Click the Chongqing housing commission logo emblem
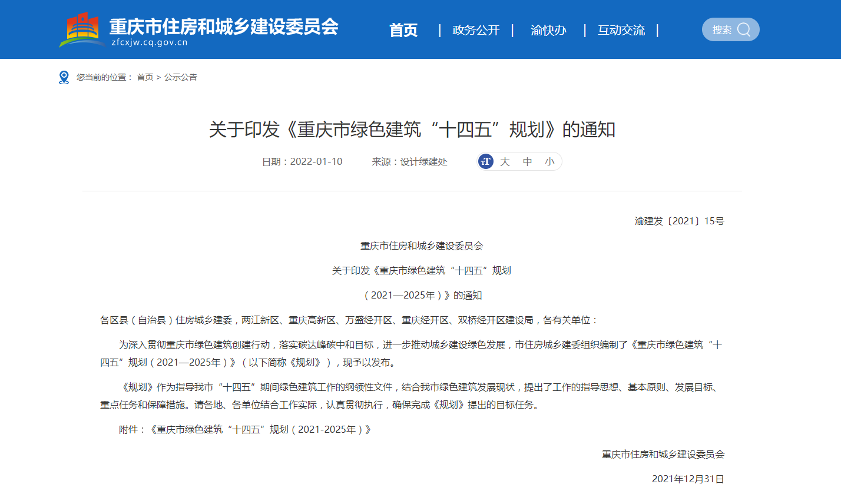 [x=82, y=29]
